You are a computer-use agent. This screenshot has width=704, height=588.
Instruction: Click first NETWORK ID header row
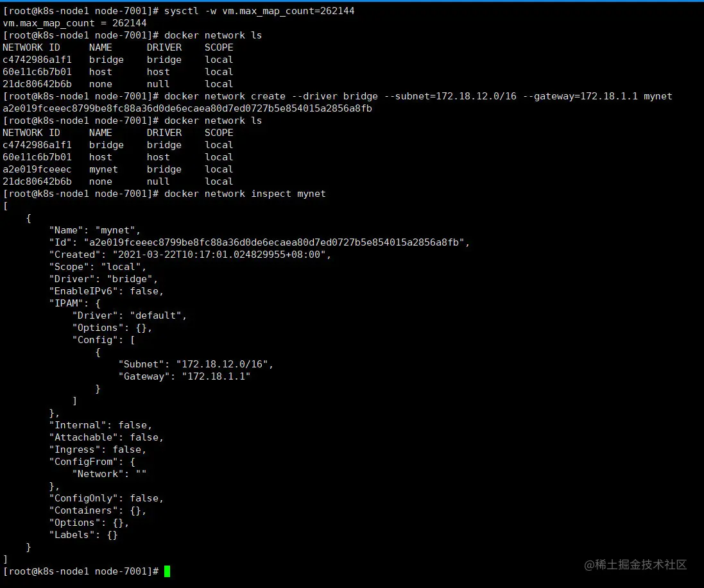point(117,47)
